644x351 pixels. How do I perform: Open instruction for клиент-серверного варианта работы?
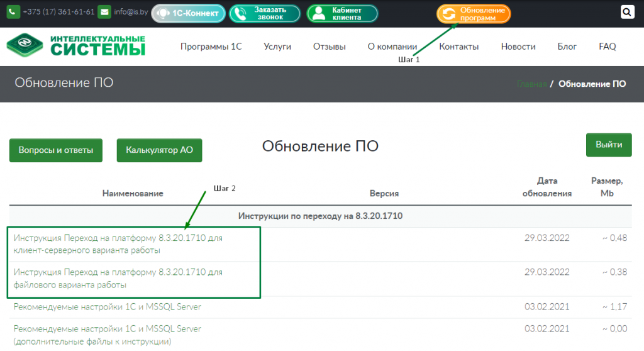118,244
